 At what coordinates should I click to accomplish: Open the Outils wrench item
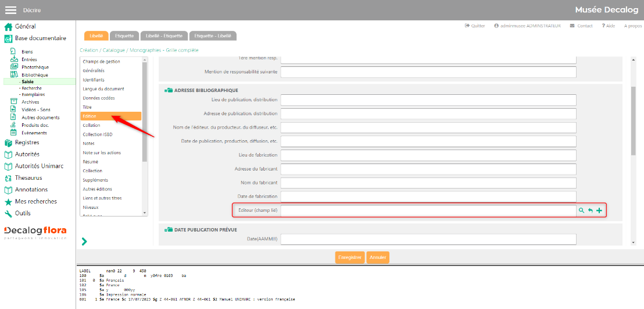(x=9, y=214)
